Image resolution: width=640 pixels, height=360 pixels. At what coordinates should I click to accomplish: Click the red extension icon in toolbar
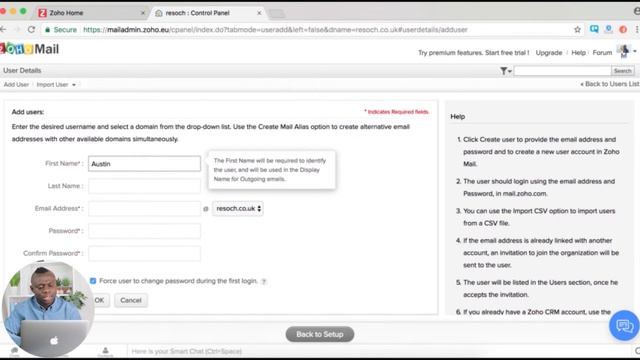[x=623, y=29]
